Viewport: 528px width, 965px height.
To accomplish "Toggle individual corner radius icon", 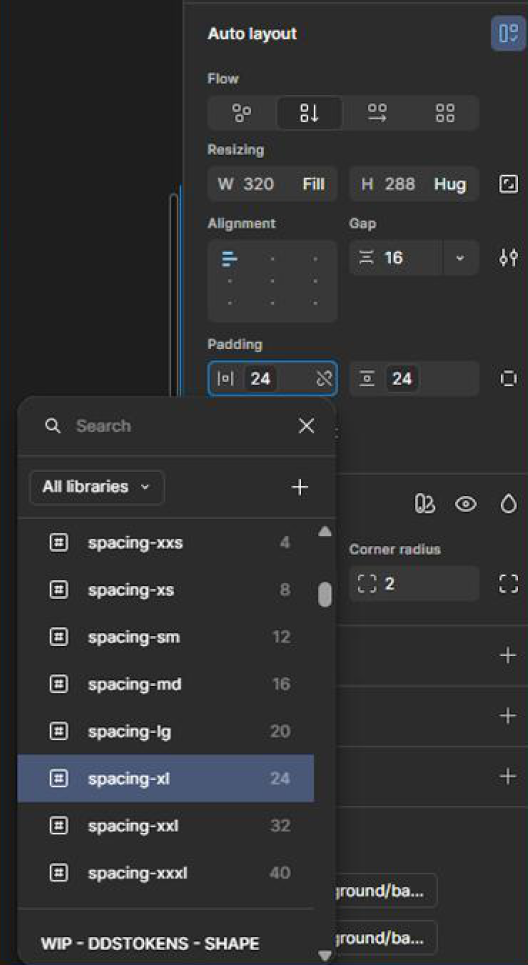I will pyautogui.click(x=508, y=583).
